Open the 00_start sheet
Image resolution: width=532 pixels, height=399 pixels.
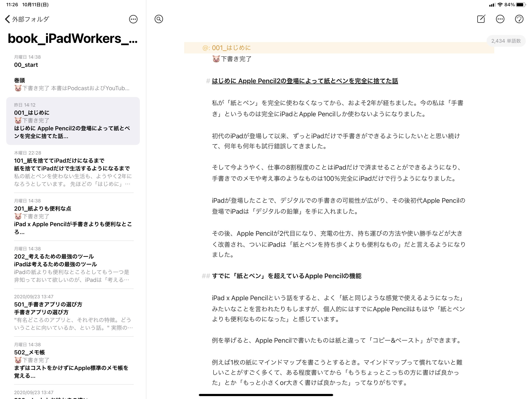73,61
